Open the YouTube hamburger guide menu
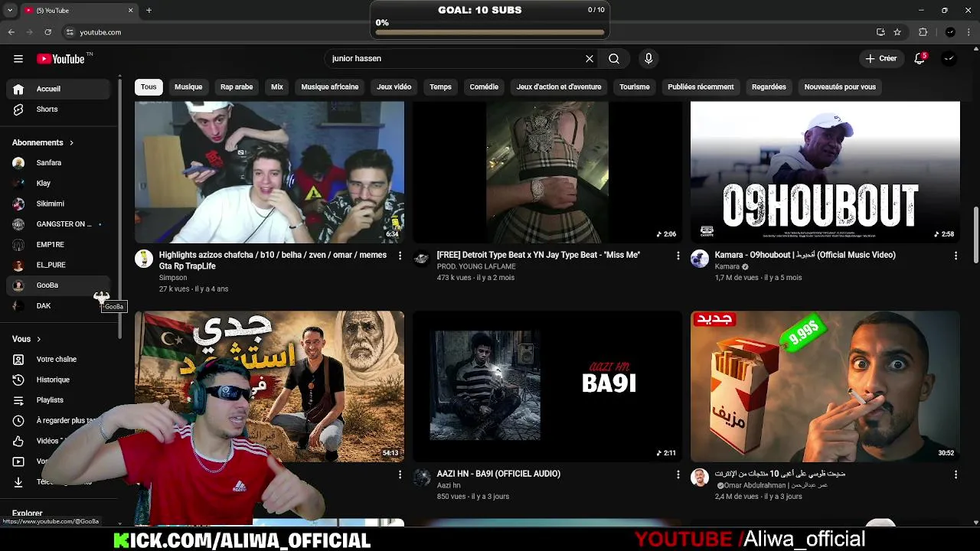Image resolution: width=980 pixels, height=551 pixels. tap(18, 59)
